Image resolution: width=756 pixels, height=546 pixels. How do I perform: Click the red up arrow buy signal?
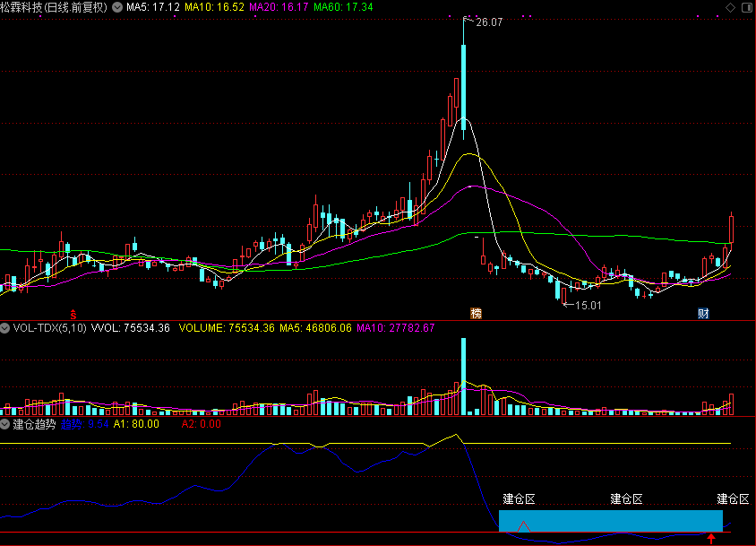pos(711,539)
